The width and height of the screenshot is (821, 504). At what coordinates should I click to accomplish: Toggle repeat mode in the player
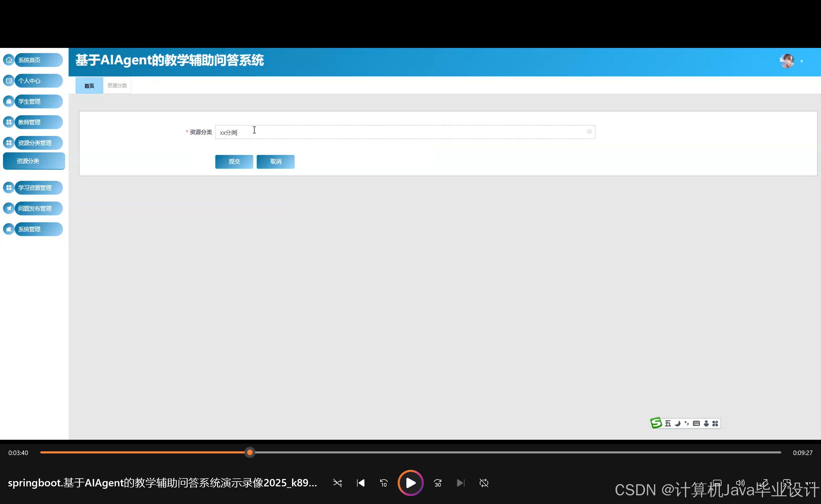coord(484,483)
